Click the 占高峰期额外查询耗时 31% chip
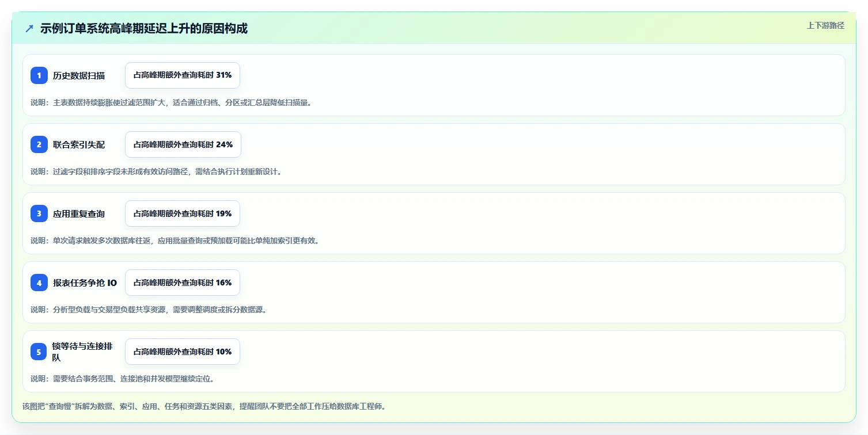 pos(183,75)
